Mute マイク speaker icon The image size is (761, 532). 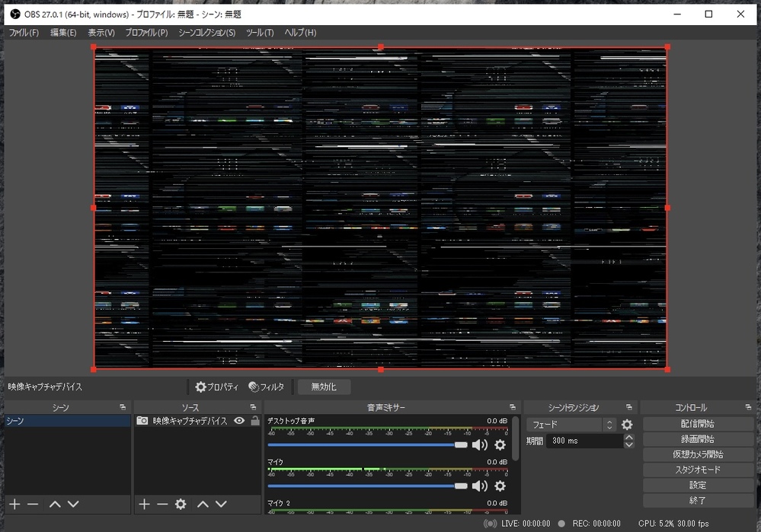pyautogui.click(x=479, y=486)
